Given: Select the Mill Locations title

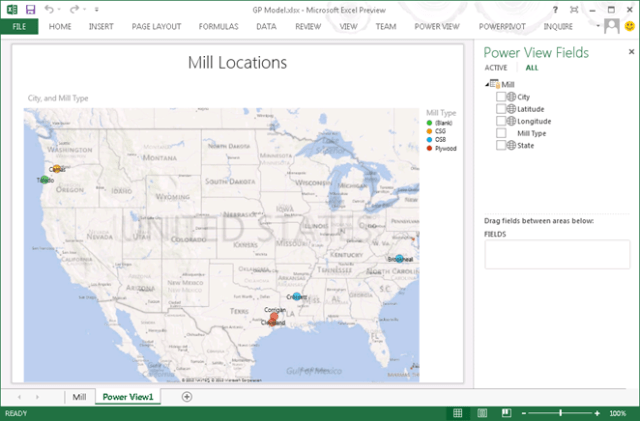Looking at the screenshot, I should (237, 62).
